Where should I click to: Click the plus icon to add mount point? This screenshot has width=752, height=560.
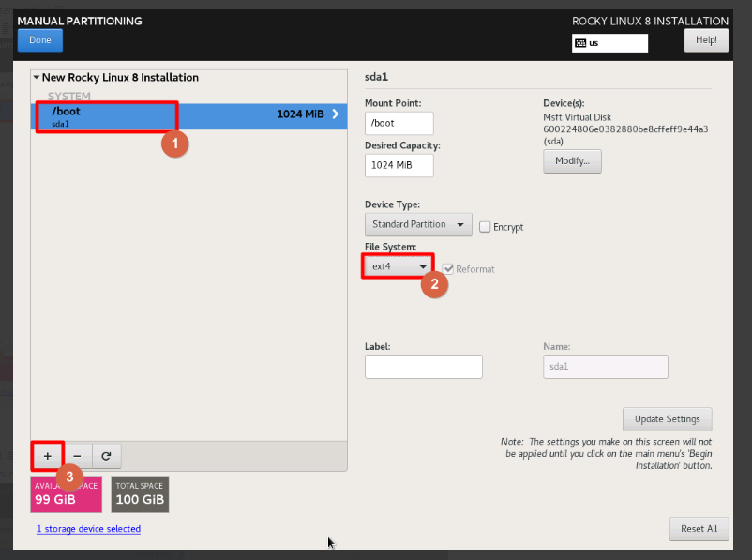tap(48, 456)
